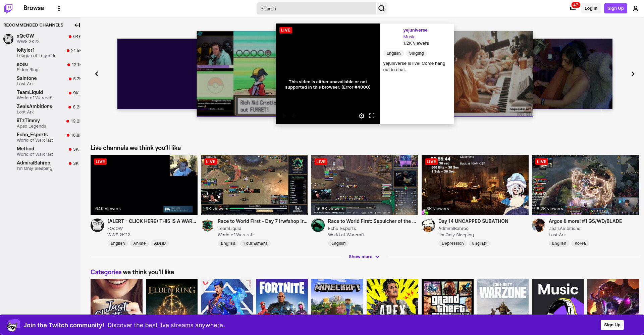Screen dimensions: 644x335
Task: Open the Apex Legends category cover
Action: [392, 297]
